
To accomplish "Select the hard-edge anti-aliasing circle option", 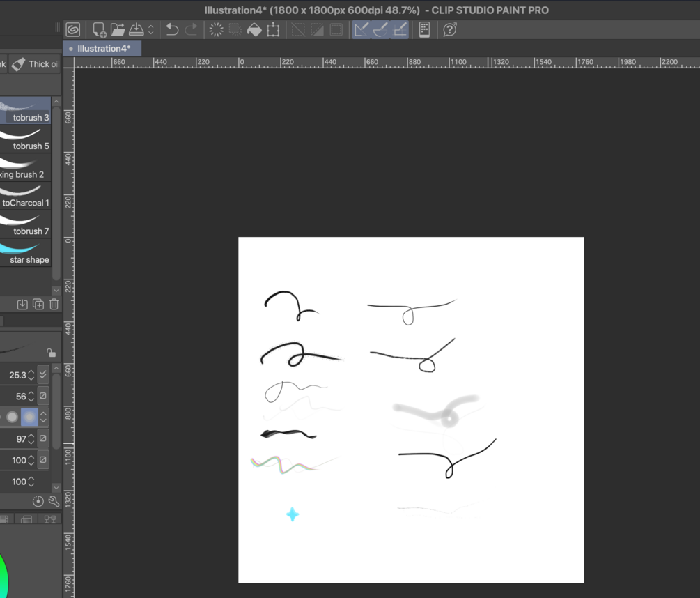I will [x=12, y=417].
